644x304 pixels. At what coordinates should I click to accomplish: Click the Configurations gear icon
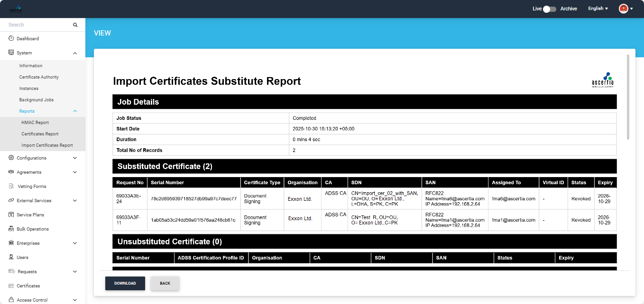(x=11, y=158)
